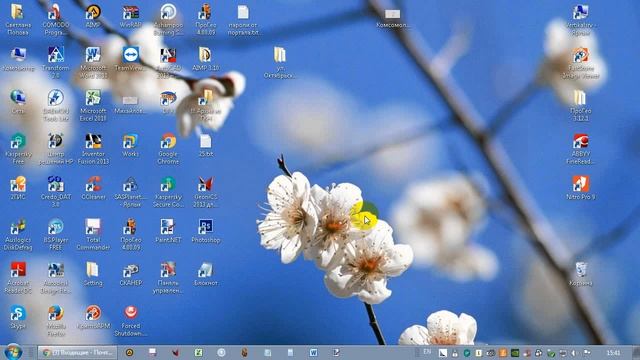
Task: Launch the Google Chrome desktop shortcut
Action: (168, 149)
